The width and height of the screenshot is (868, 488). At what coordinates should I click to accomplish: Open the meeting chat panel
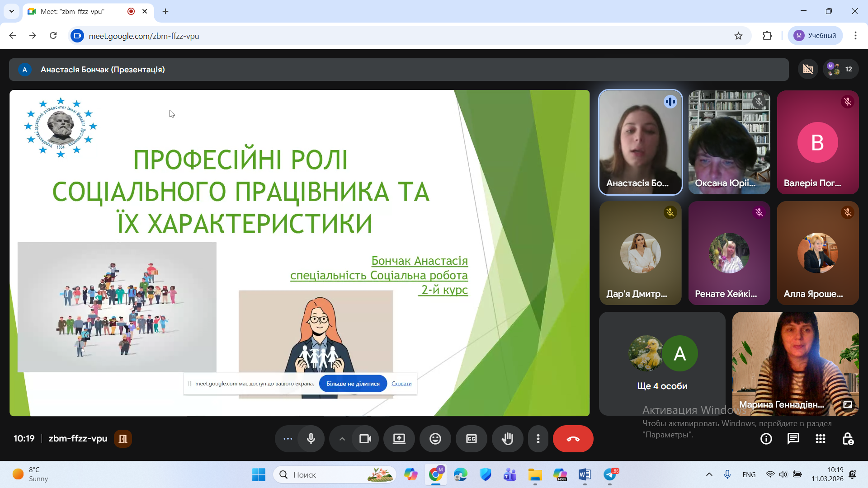[x=793, y=439]
